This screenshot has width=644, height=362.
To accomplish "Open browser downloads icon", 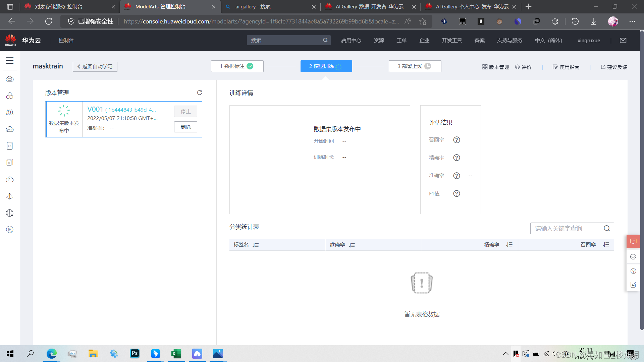I will point(593,21).
